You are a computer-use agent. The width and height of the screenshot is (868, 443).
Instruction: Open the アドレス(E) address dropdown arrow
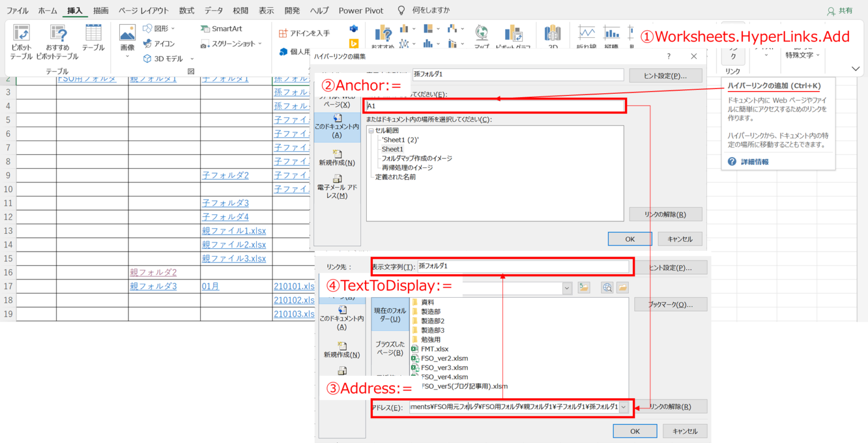pyautogui.click(x=624, y=407)
